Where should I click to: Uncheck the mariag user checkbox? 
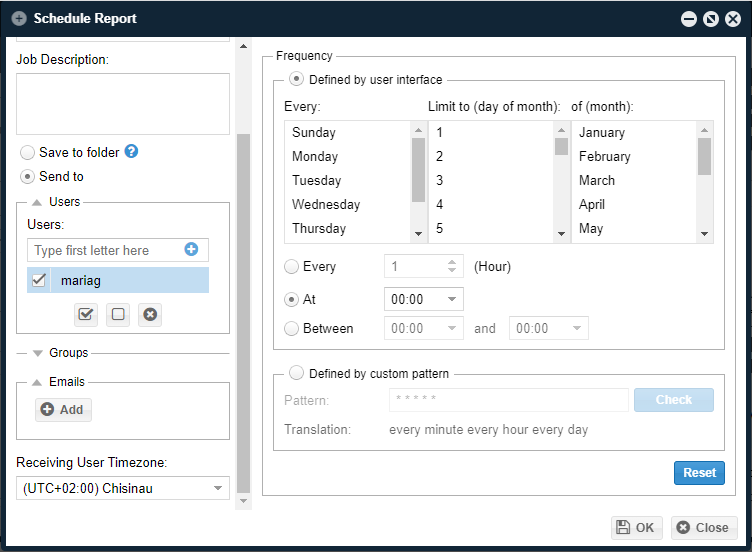pos(39,281)
